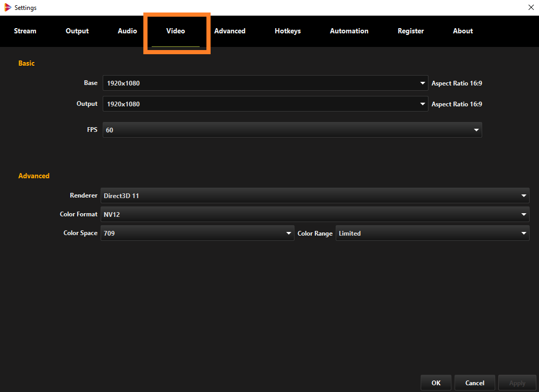This screenshot has height=392, width=539.
Task: Click the Basic section heading
Action: [27, 63]
